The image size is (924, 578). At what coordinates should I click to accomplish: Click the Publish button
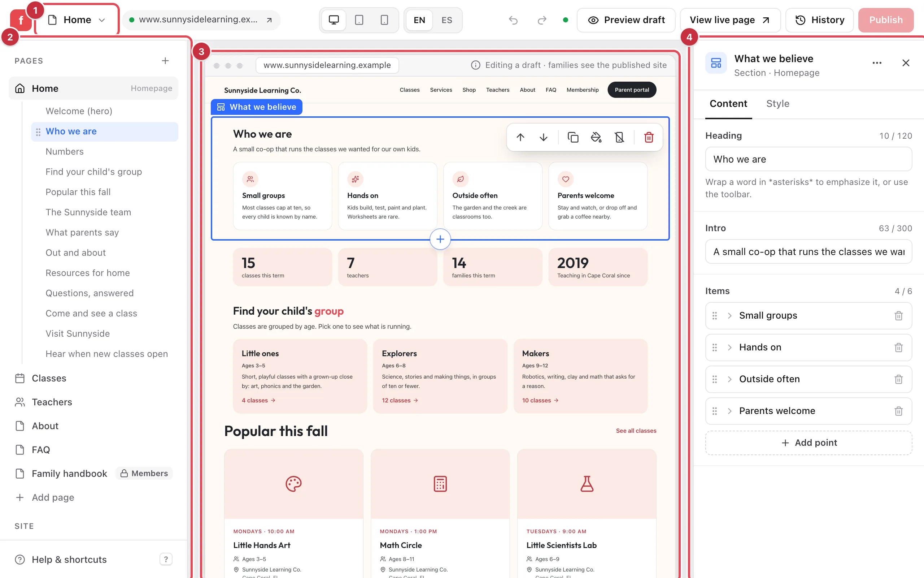pyautogui.click(x=885, y=20)
